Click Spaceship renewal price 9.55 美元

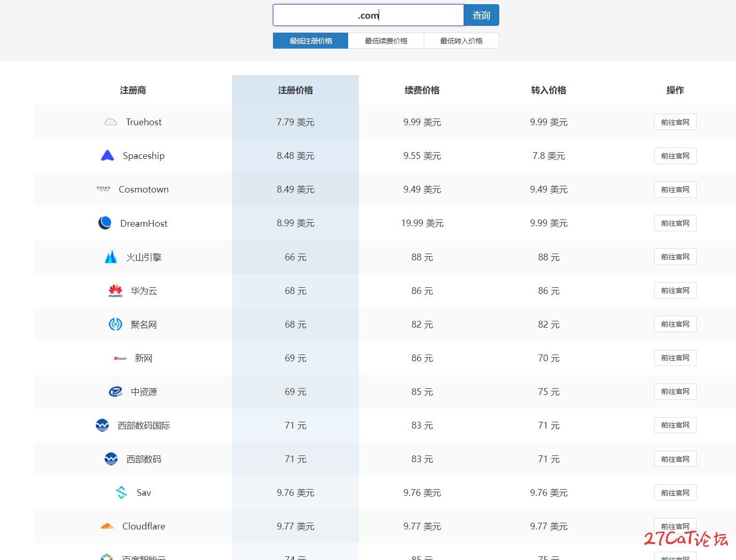tap(422, 156)
